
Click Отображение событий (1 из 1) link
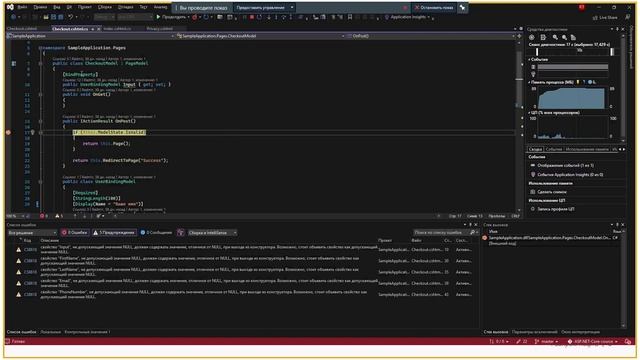coord(565,165)
